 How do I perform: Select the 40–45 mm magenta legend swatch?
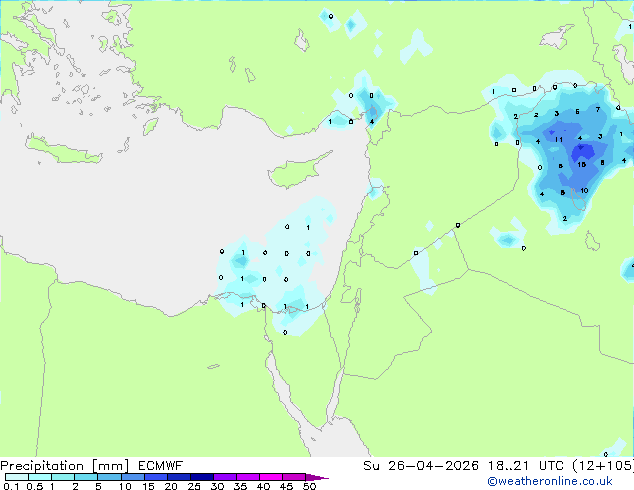coord(271,477)
